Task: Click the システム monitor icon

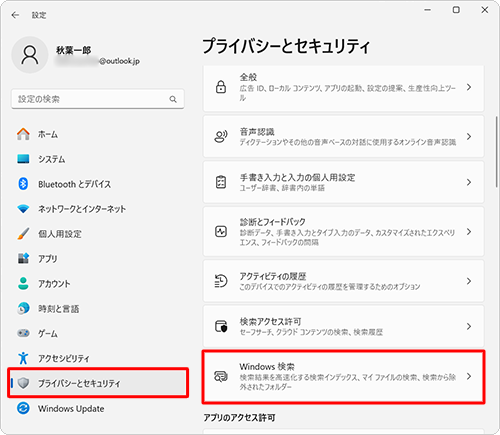Action: point(23,159)
